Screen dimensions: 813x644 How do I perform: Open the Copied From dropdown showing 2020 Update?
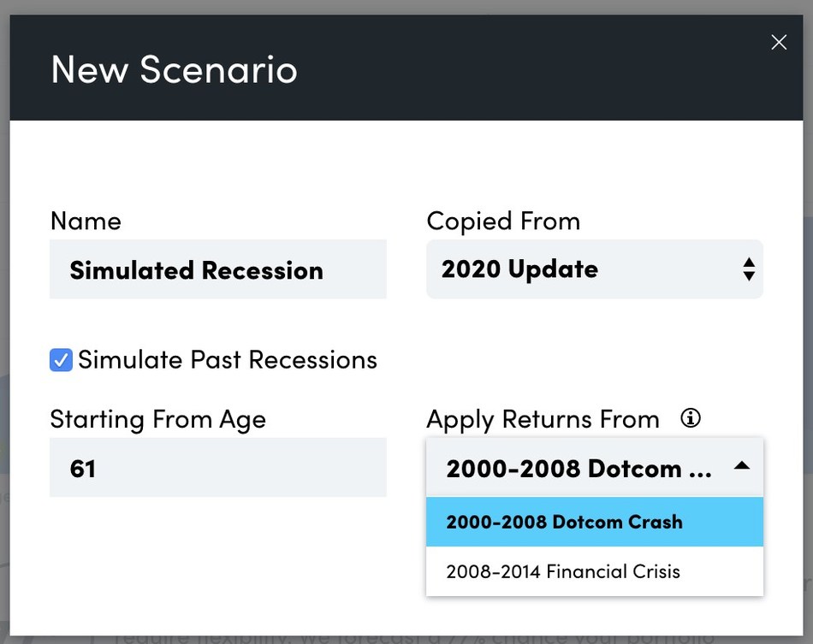pos(594,269)
